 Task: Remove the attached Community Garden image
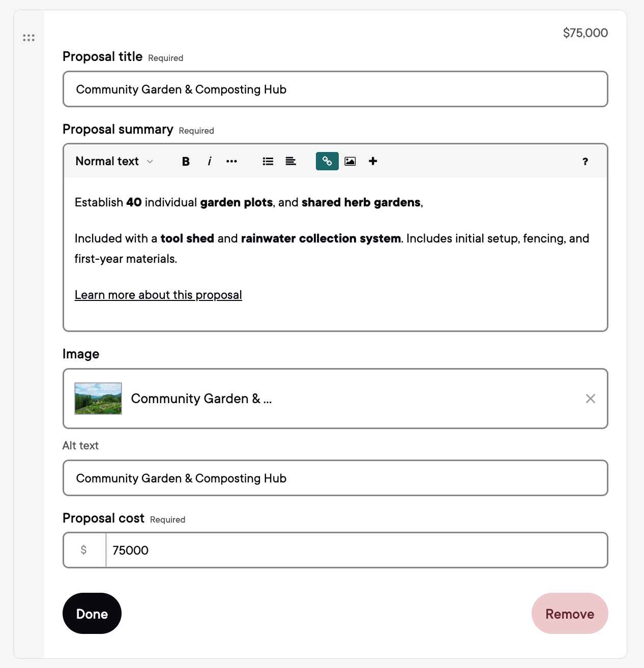coord(590,399)
